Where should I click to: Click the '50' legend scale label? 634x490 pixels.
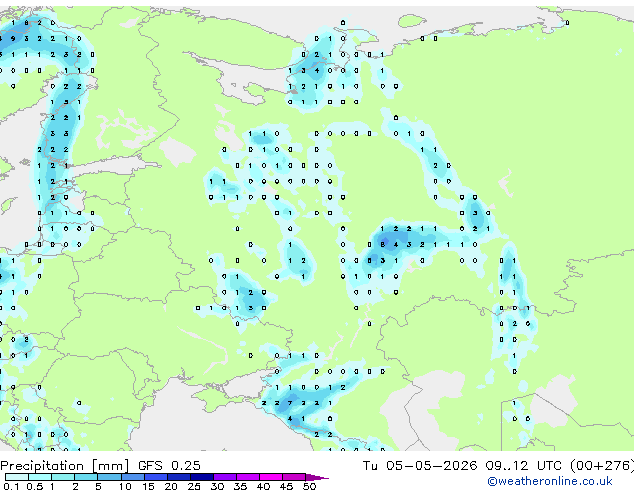[309, 486]
